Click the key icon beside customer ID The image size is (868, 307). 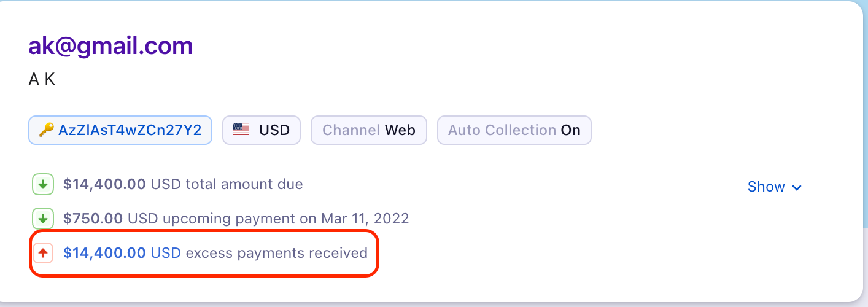(x=46, y=130)
